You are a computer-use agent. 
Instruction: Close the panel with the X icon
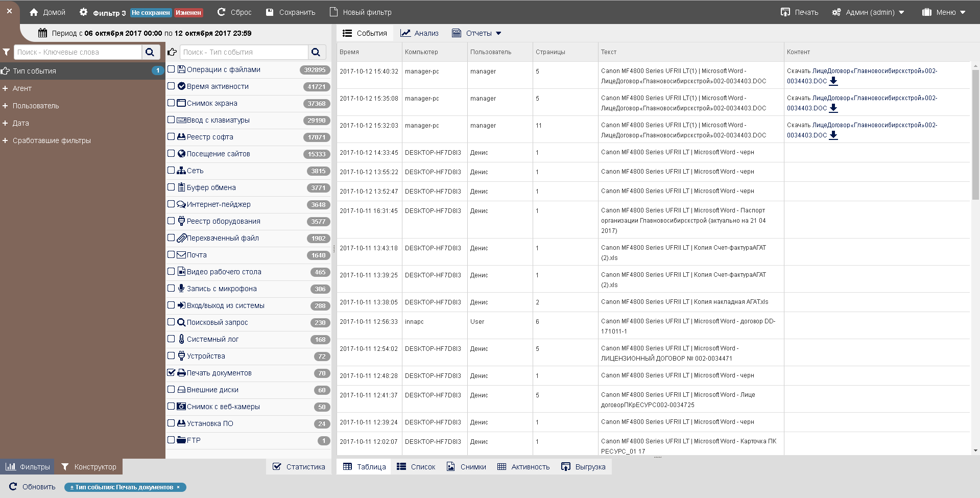tap(9, 11)
